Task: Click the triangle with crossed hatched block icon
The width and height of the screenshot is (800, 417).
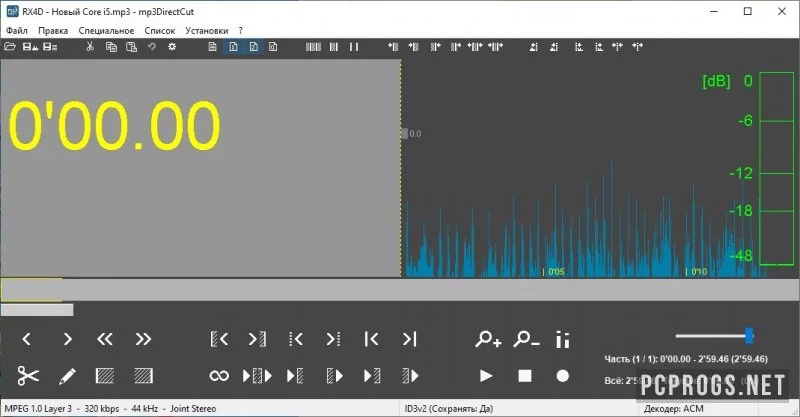Action: 372,376
